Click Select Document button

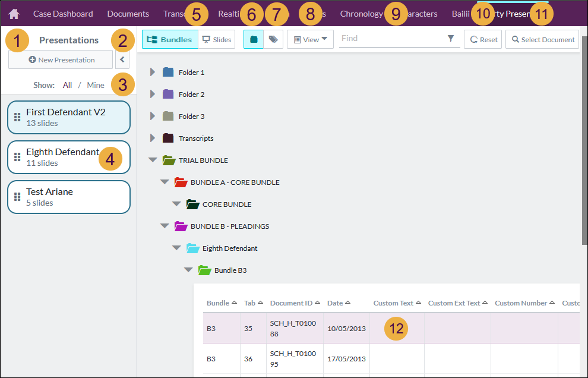pos(542,39)
